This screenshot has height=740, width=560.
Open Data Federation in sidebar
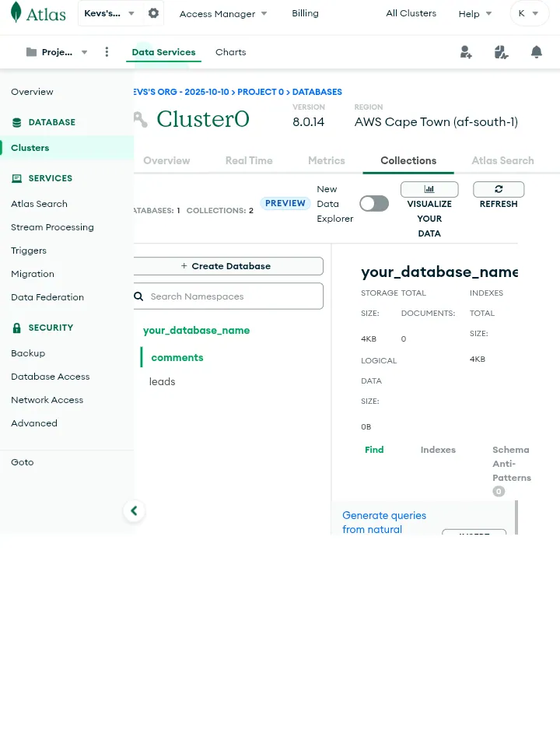47,297
